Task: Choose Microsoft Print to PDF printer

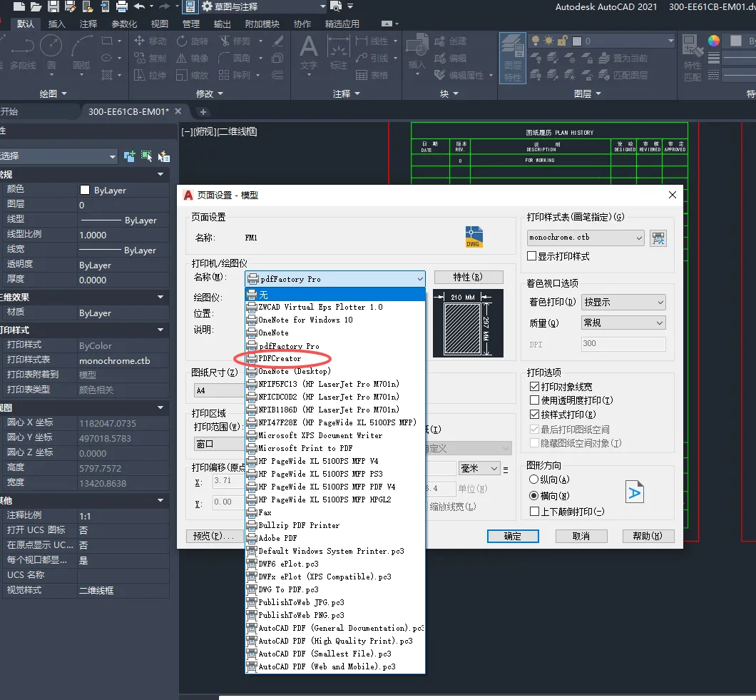Action: (x=335, y=447)
